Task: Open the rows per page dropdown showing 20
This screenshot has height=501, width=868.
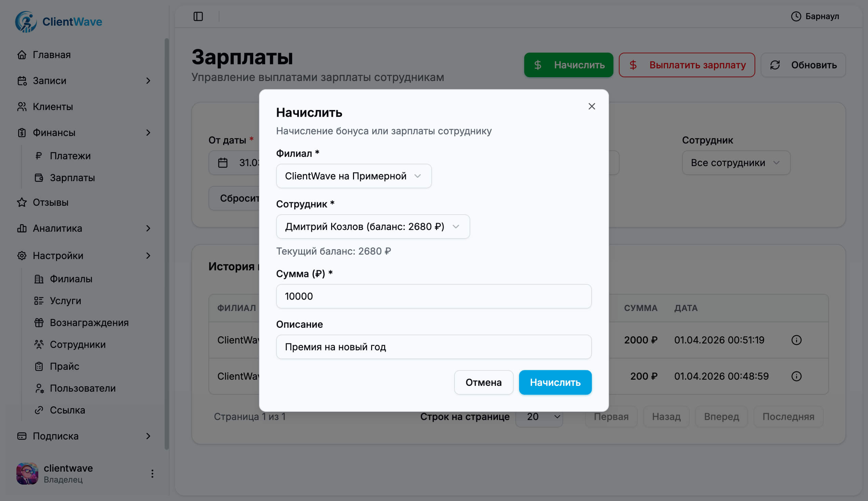Action: coord(539,417)
